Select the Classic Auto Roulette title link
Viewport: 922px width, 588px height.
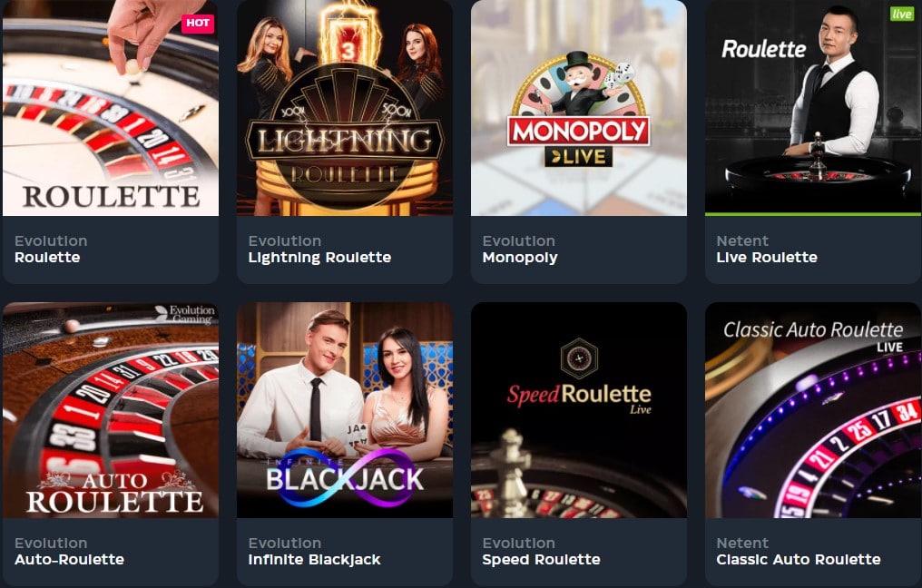(x=799, y=559)
